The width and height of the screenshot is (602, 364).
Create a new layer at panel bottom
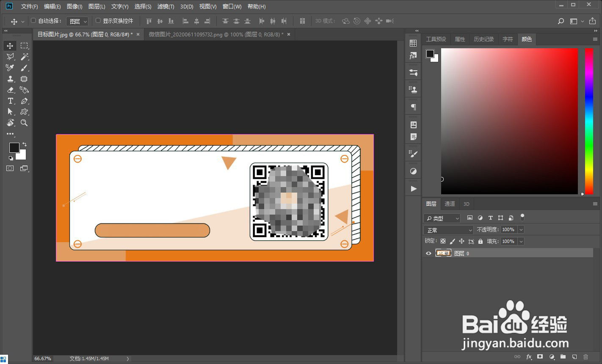[574, 357]
